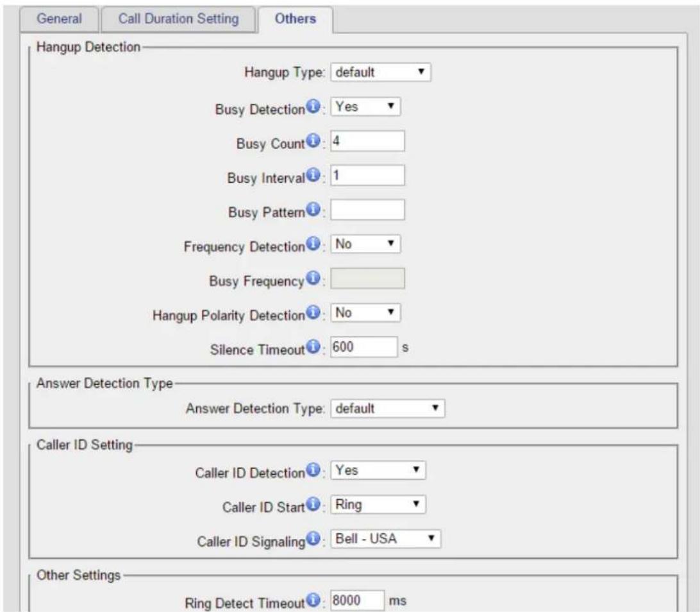Click Hangup Polarity Detection info icon
This screenshot has height=612, width=700.
pyautogui.click(x=313, y=312)
